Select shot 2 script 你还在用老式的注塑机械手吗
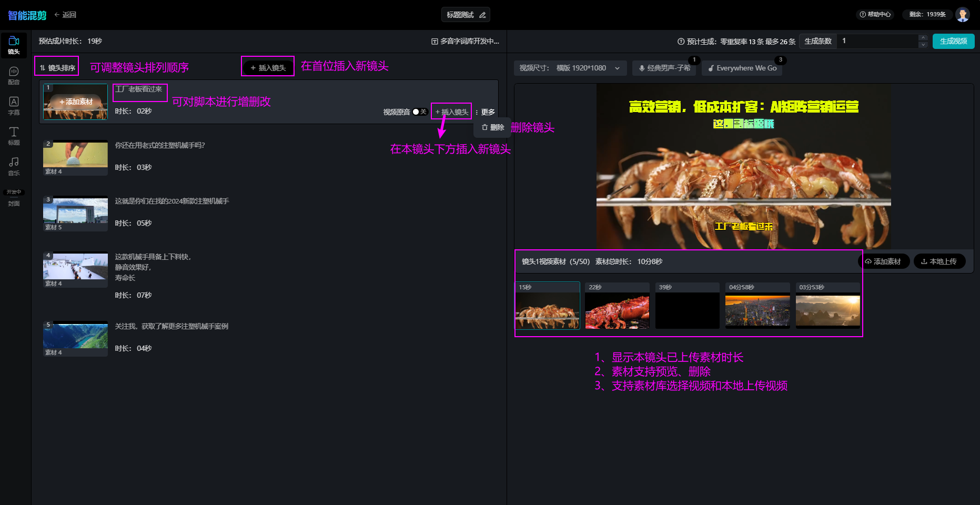Viewport: 980px width, 505px height. [x=160, y=145]
